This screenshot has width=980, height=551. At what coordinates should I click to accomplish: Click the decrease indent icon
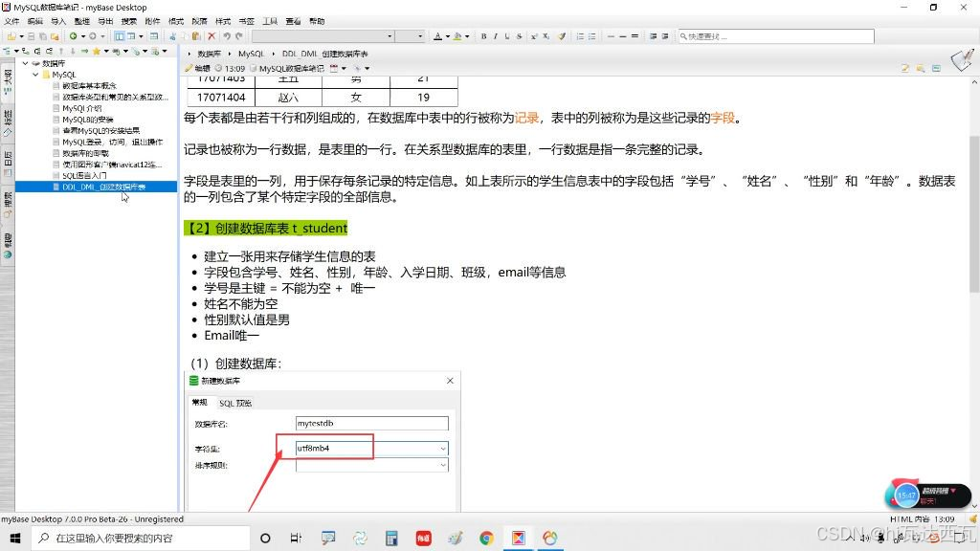(664, 36)
